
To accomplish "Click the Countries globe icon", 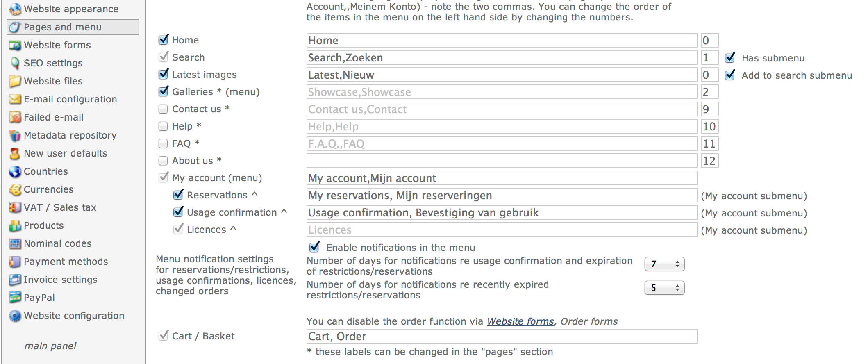I will 15,171.
